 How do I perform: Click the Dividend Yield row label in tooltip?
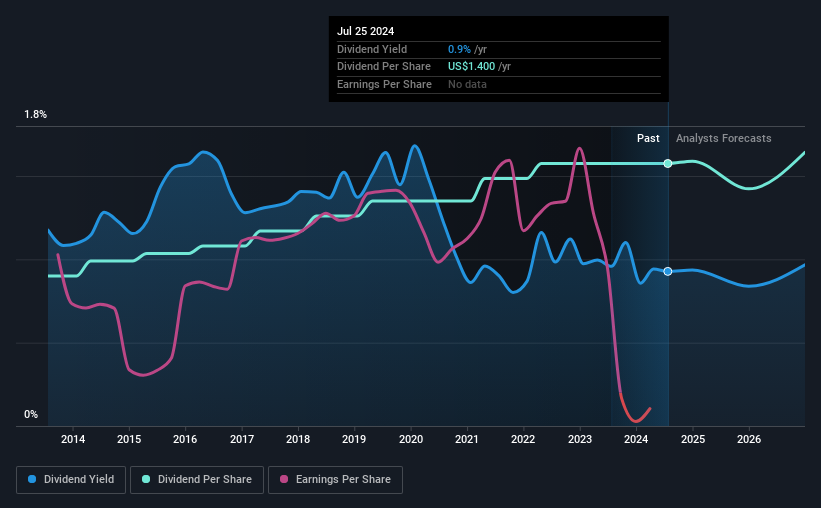372,49
